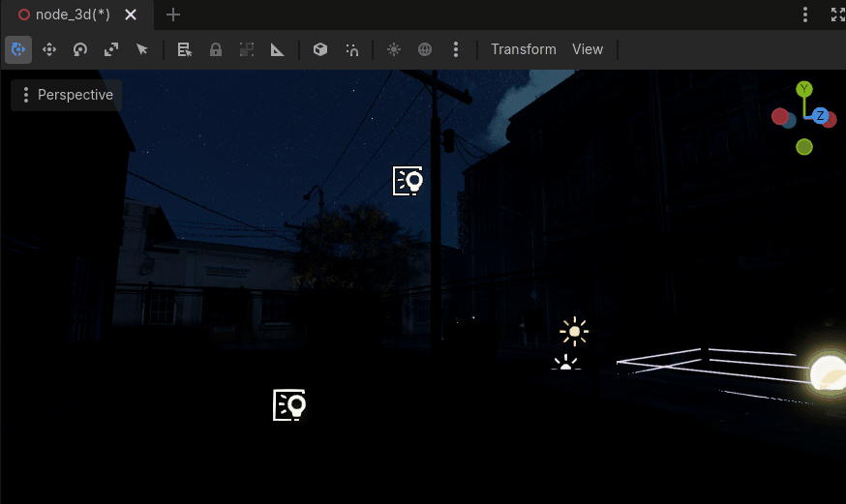Screen dimensions: 846x504
Task: Toggle distraction-free mode icon
Action: [x=837, y=15]
